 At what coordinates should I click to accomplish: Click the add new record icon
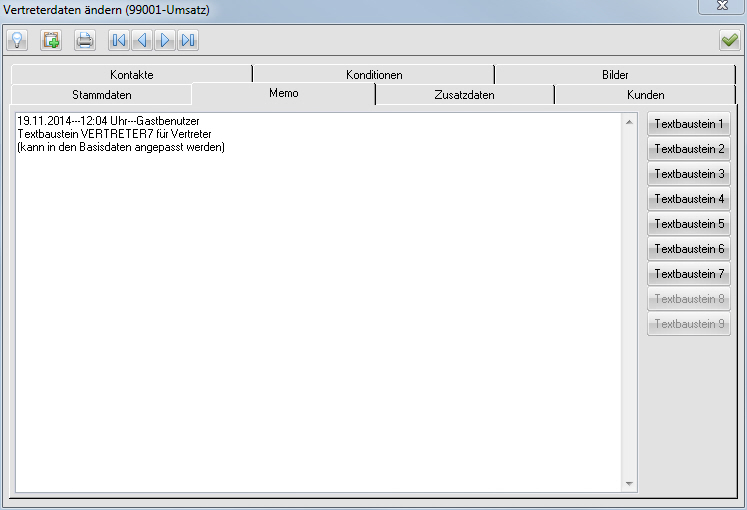(x=51, y=40)
